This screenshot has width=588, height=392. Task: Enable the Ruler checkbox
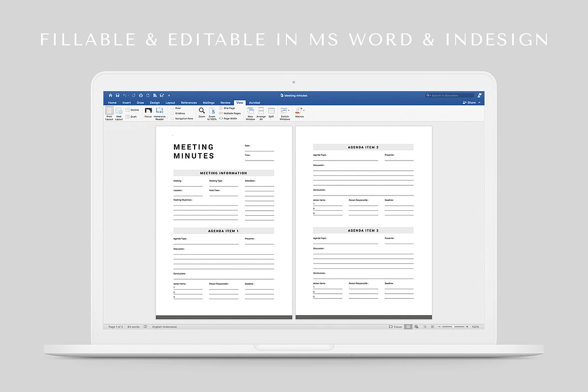pyautogui.click(x=172, y=108)
